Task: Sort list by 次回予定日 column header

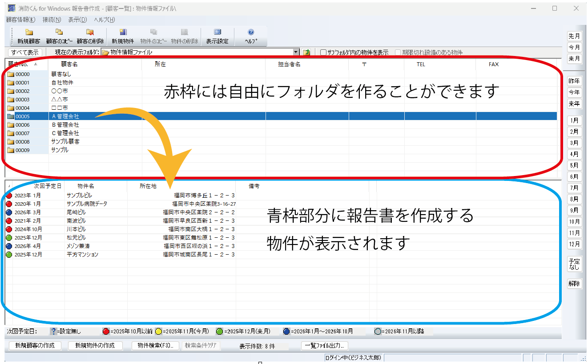Action: coord(47,186)
